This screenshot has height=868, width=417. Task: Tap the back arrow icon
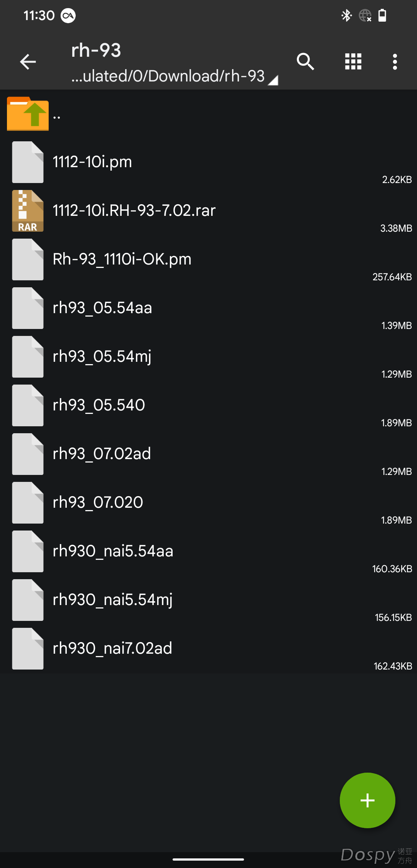coord(28,62)
